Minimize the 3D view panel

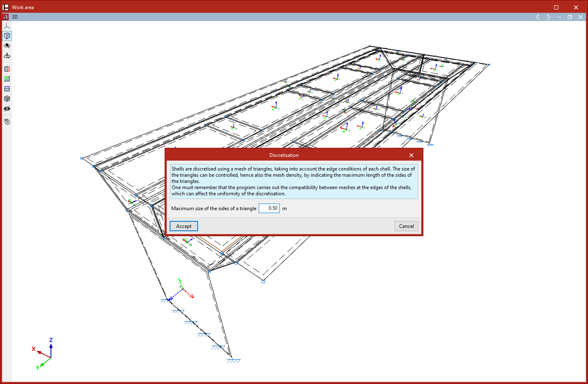click(559, 17)
